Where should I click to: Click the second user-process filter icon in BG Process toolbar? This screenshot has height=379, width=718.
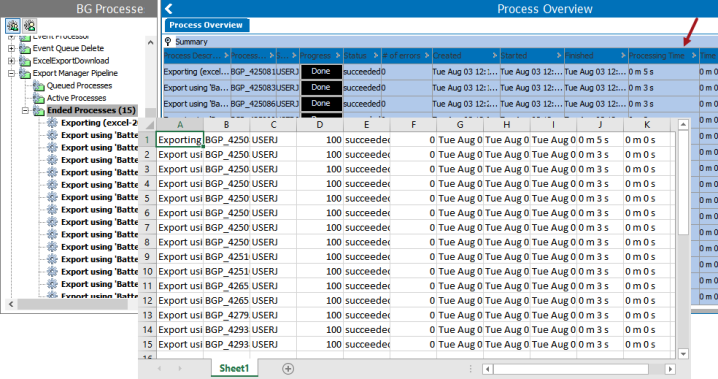click(30, 26)
